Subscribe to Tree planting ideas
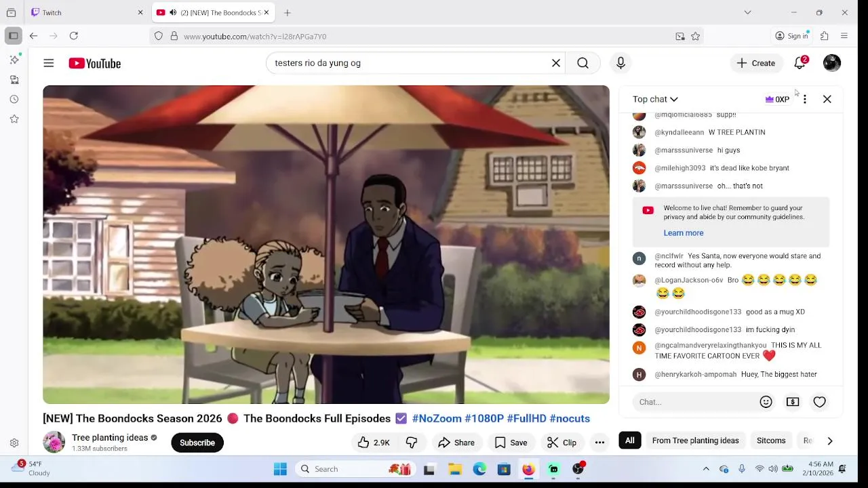 pos(197,443)
